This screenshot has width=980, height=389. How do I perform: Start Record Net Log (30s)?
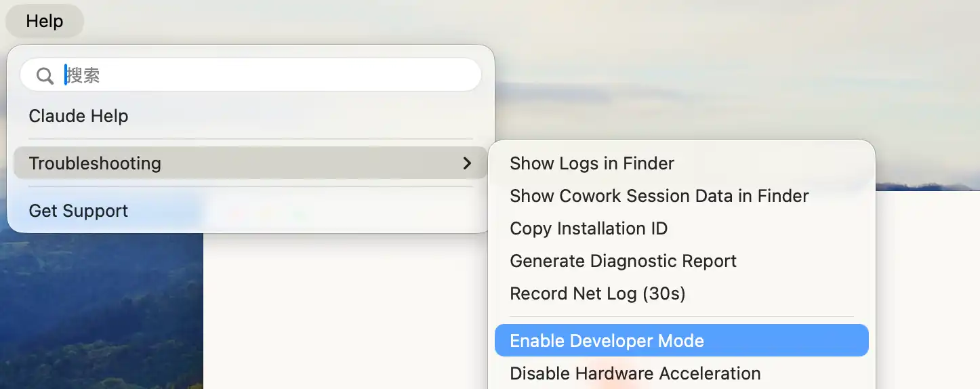pos(597,293)
